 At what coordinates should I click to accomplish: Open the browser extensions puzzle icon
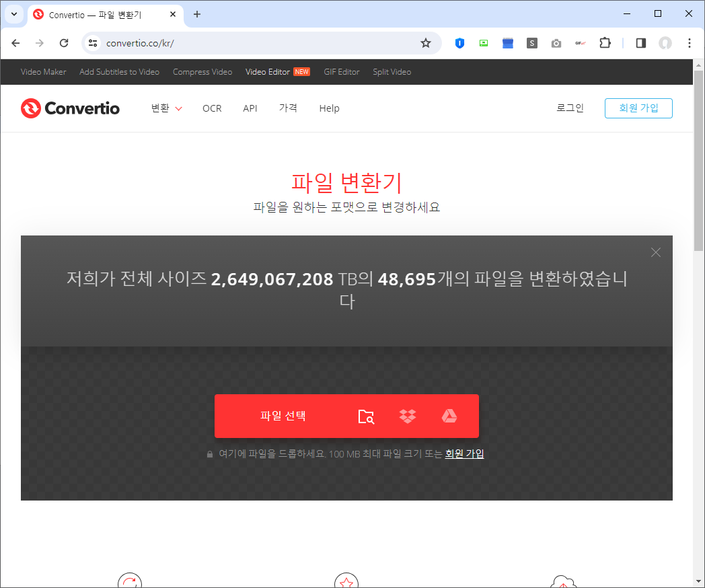tap(605, 42)
